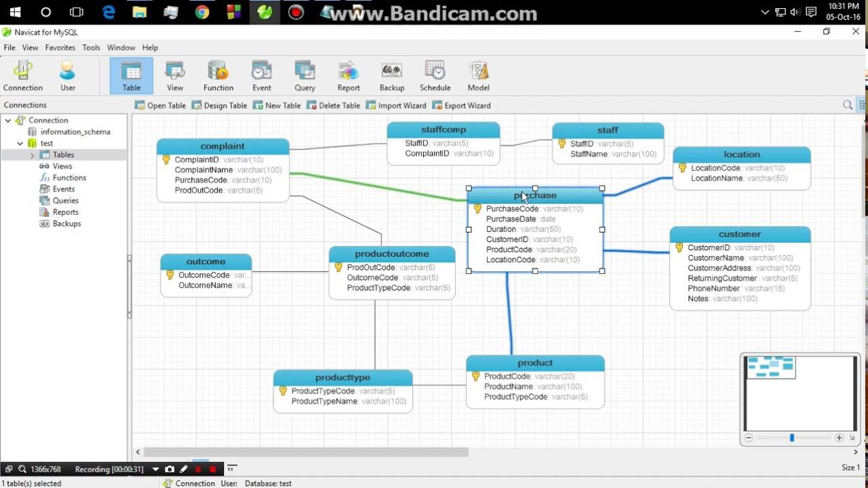The width and height of the screenshot is (868, 488).
Task: Open the Tools menu
Action: point(91,47)
